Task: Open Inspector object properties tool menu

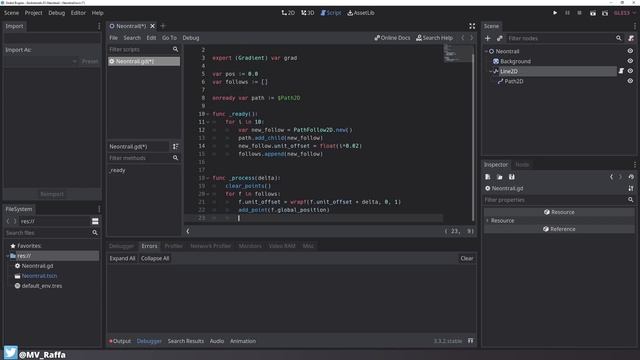Action: tap(631, 189)
